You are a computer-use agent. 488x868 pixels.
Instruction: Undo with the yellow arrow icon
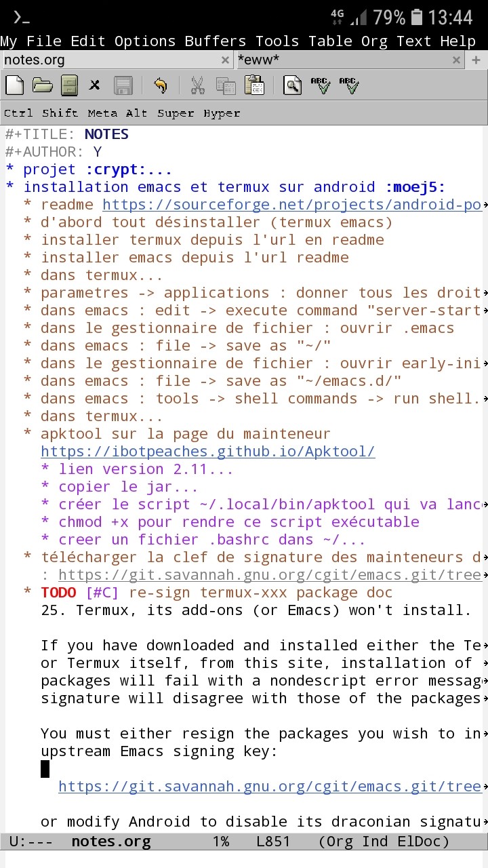point(161,85)
